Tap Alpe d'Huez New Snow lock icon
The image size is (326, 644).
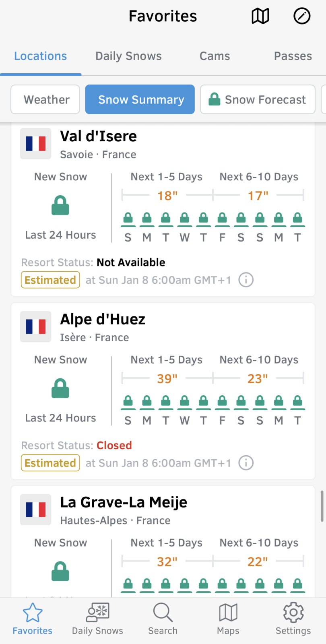point(60,388)
